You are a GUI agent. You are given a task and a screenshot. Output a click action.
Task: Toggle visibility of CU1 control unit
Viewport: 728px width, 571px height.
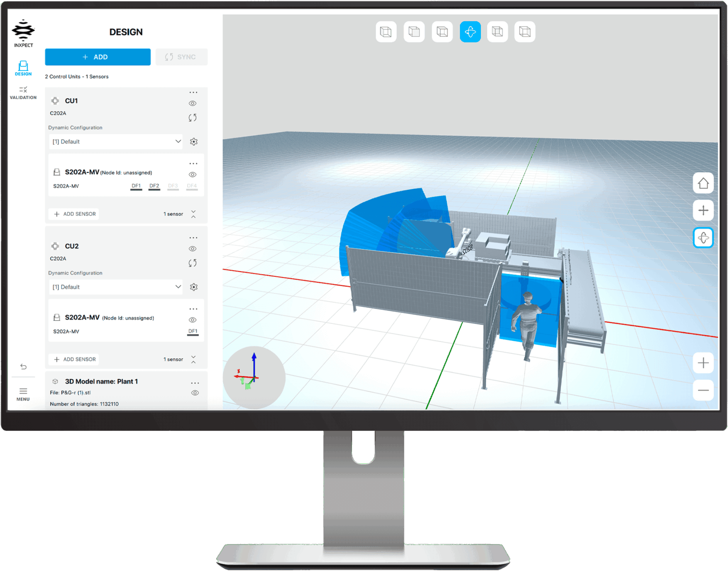193,103
